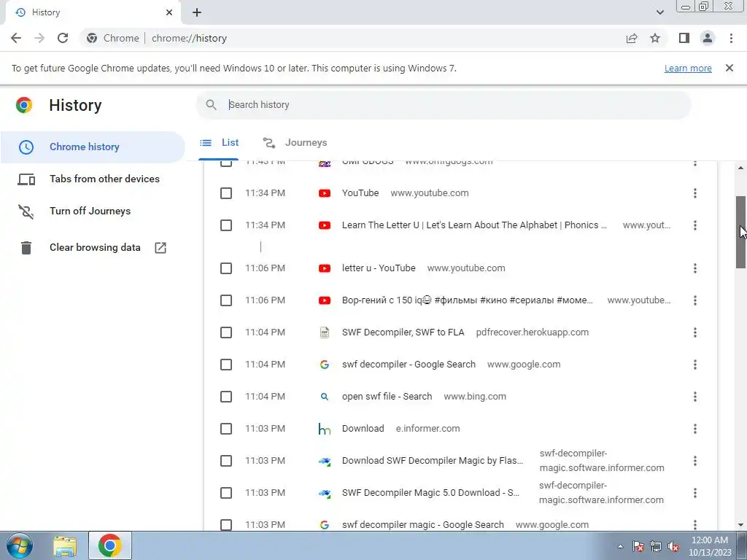The height and width of the screenshot is (560, 747).
Task: Open actions menu for SWF Decompiler, SWF to FLA
Action: click(695, 332)
